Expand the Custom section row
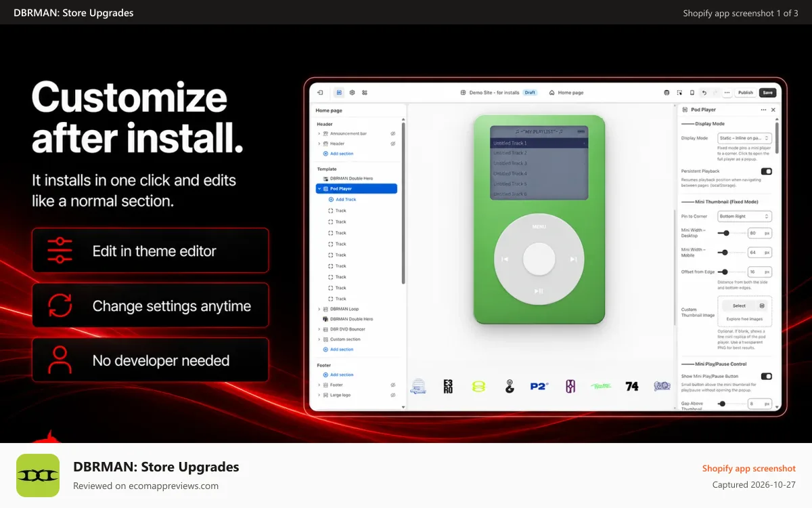Image resolution: width=812 pixels, height=508 pixels. point(319,339)
